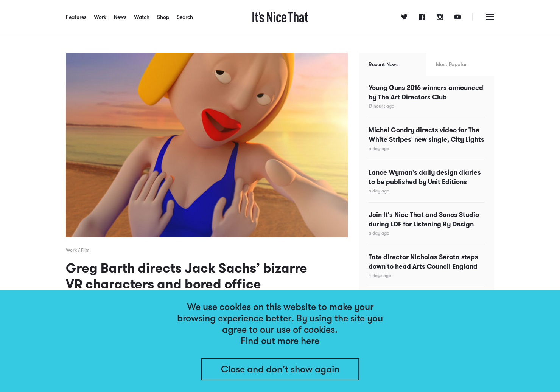Open the Features menu item

tap(76, 17)
